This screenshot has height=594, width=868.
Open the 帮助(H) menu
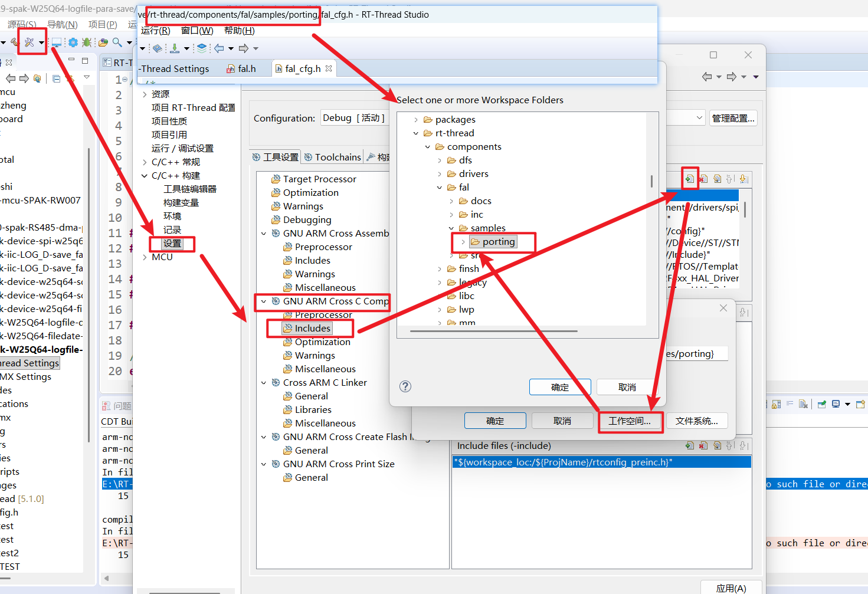(240, 31)
